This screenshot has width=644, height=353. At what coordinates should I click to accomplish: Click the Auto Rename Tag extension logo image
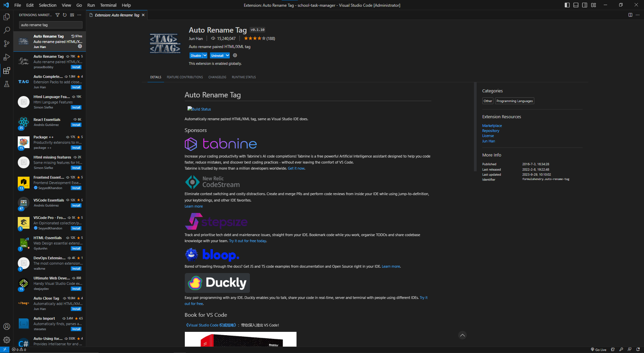165,44
